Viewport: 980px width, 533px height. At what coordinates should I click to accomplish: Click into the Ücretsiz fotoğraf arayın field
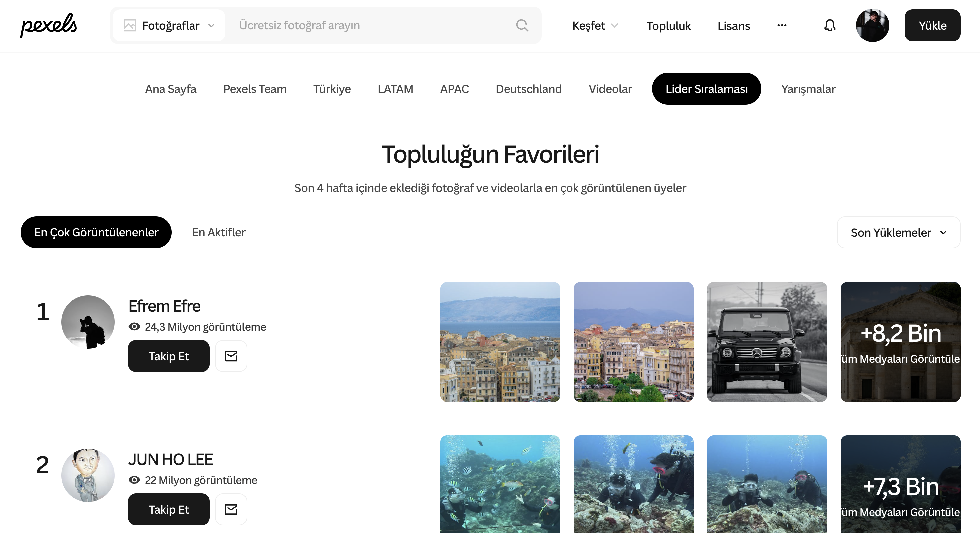373,25
